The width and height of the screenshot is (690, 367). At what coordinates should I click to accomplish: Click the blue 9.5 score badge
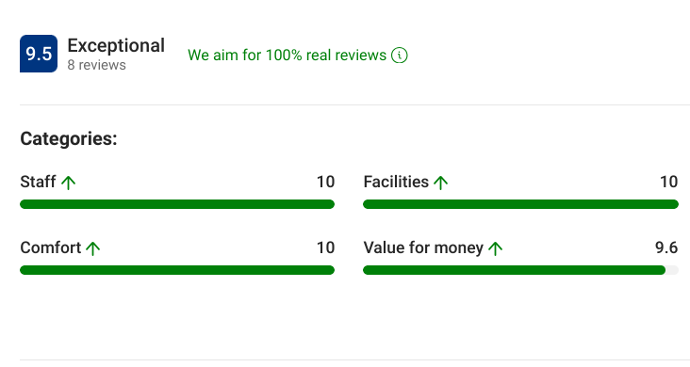39,54
